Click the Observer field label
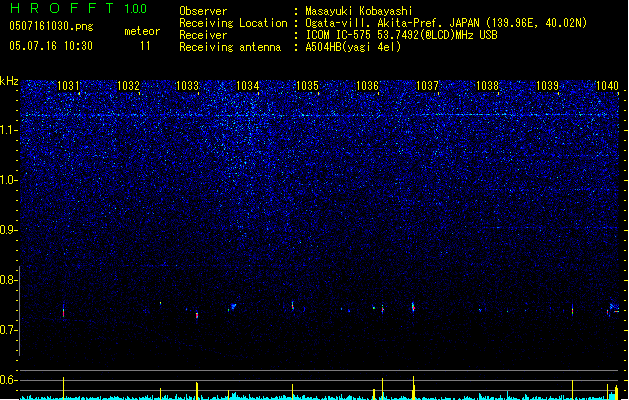Viewport: 629px width, 400px height. pyautogui.click(x=203, y=11)
